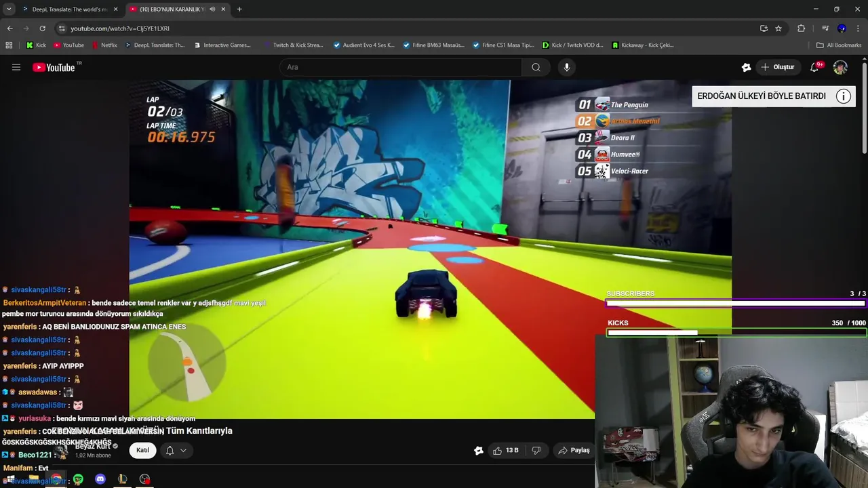Click the channel avatar beside Katıl
Image resolution: width=868 pixels, height=488 pixels.
click(62, 450)
